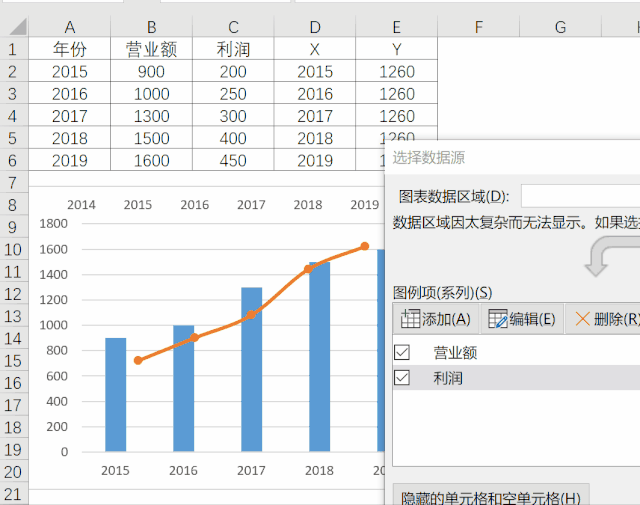Select column D header
640x505 pixels.
click(x=315, y=27)
